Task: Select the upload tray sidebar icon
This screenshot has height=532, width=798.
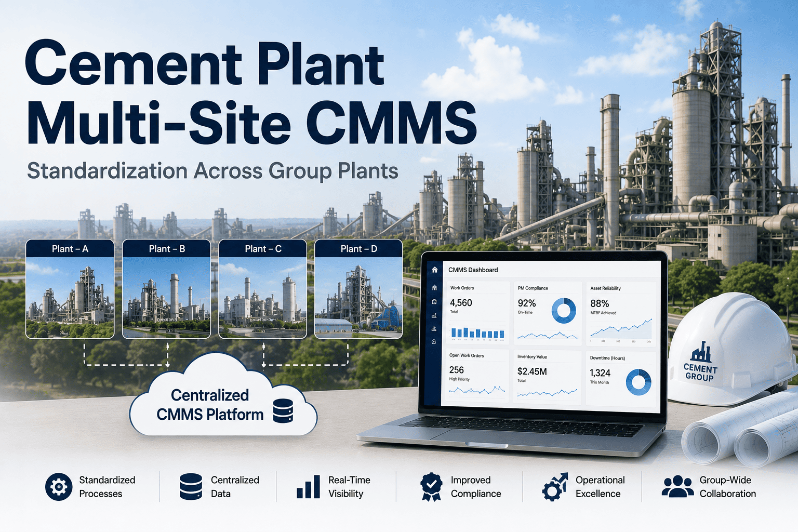Action: (434, 329)
